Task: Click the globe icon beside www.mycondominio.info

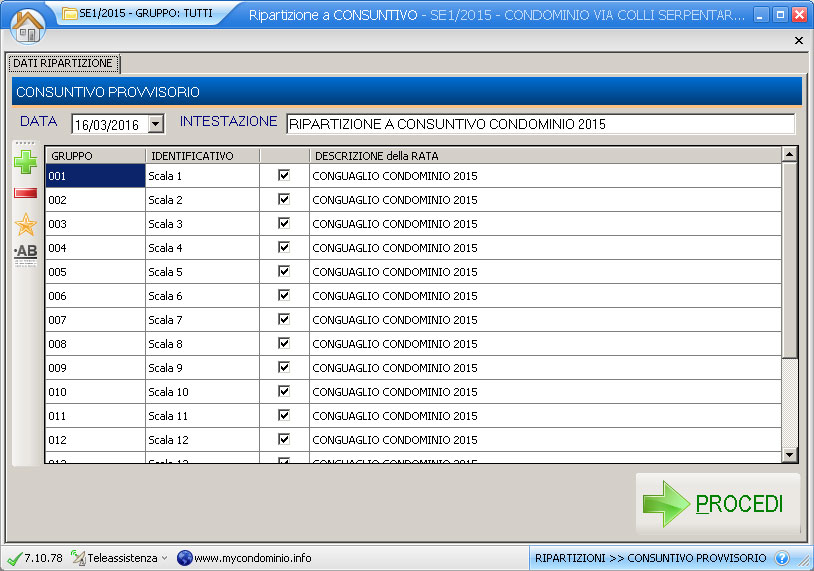Action: [x=184, y=558]
